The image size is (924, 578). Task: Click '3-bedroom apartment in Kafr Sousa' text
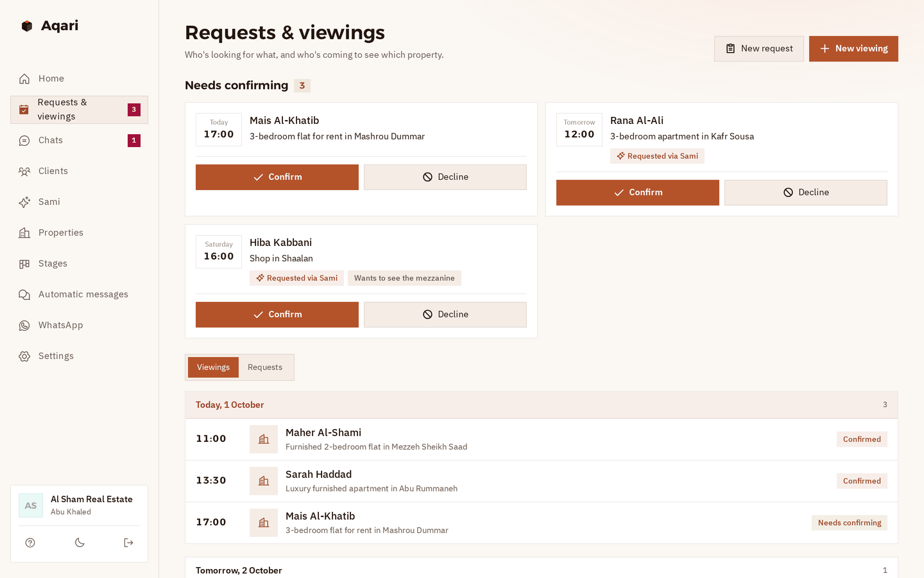tap(682, 136)
